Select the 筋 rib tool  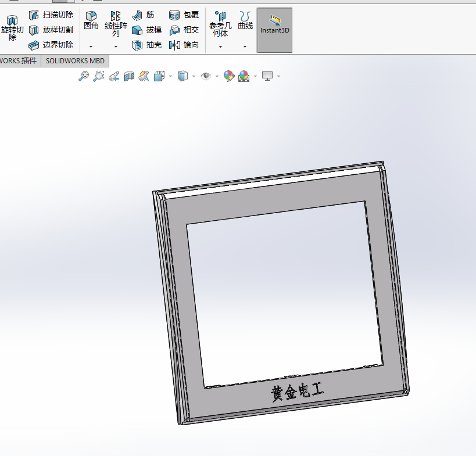[144, 15]
